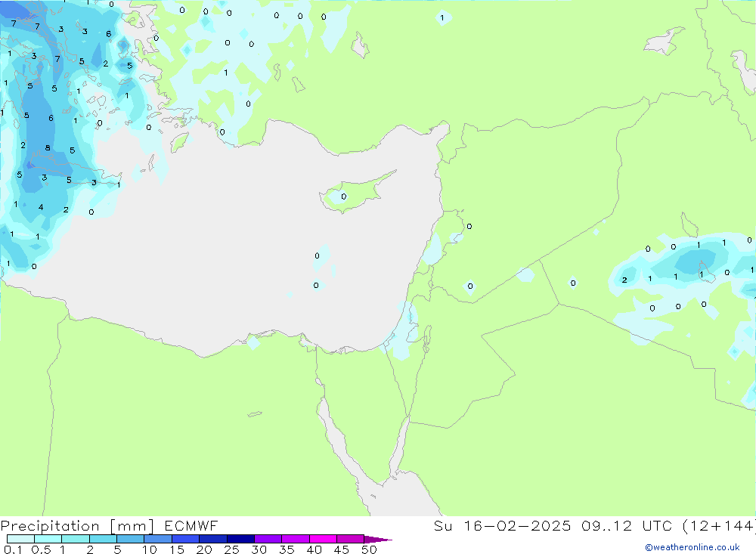Click the above-50 arrow tip of the legend
The image size is (756, 554).
[x=378, y=540]
